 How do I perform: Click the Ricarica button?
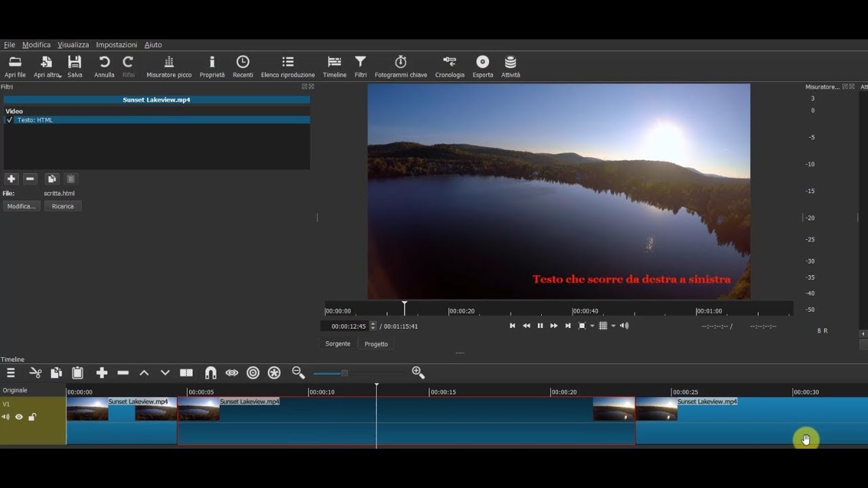[x=63, y=206]
